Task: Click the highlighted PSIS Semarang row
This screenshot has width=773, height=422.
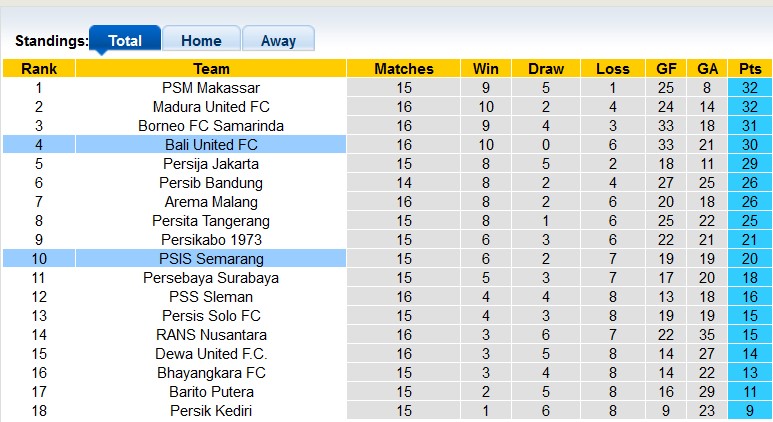Action: point(211,259)
